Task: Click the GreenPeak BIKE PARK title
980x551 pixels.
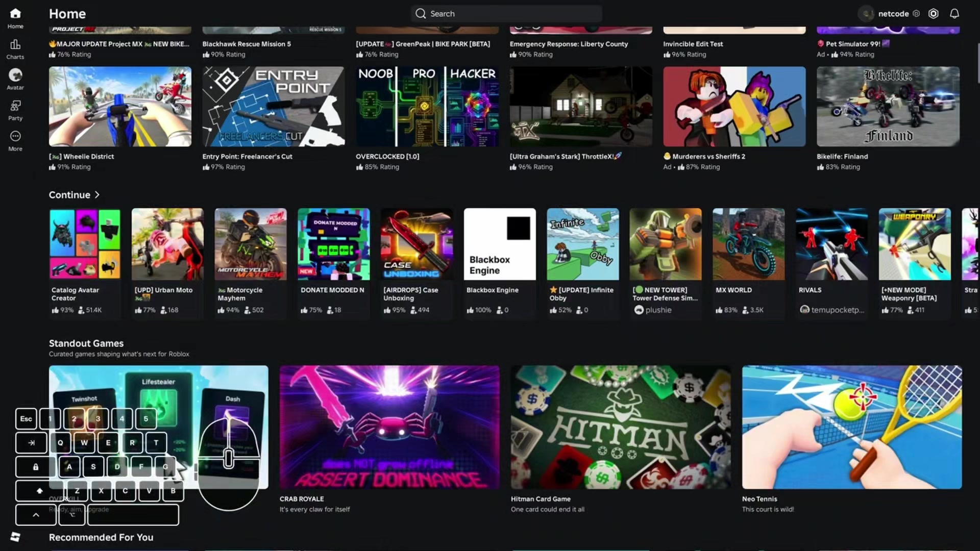Action: [423, 44]
